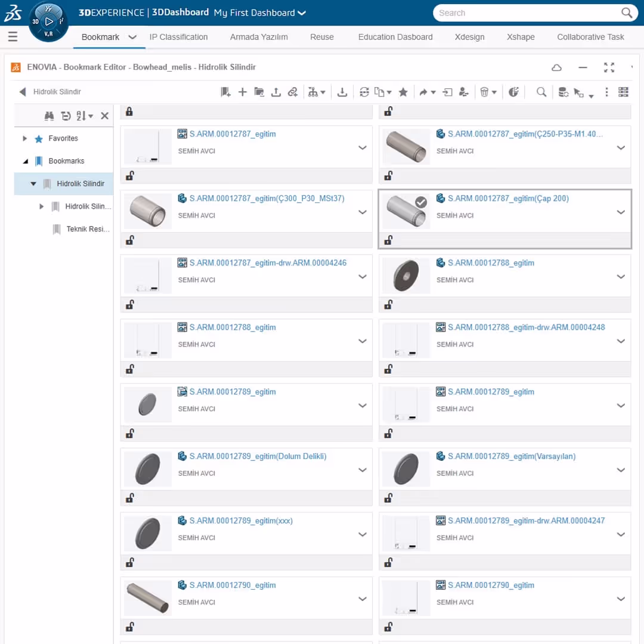Open the S.ARM.00012787_egitim-drw.ARM.00004246 link
The width and height of the screenshot is (644, 644).
tap(268, 263)
